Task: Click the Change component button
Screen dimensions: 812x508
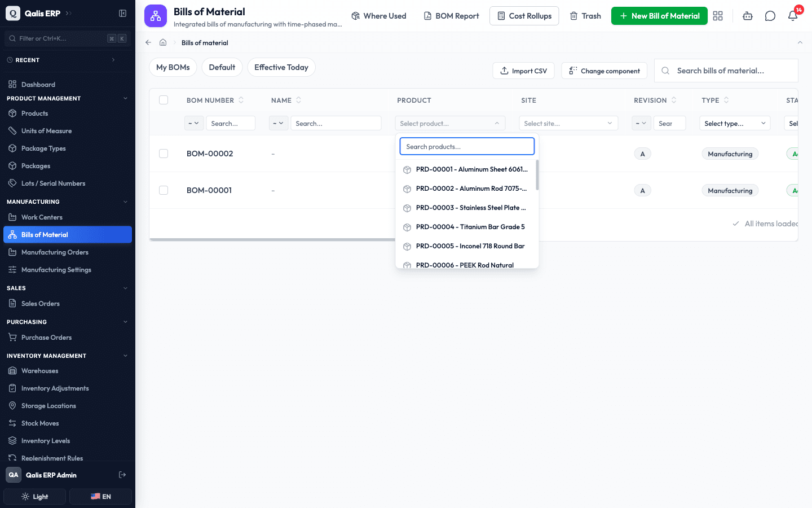Action: tap(604, 71)
